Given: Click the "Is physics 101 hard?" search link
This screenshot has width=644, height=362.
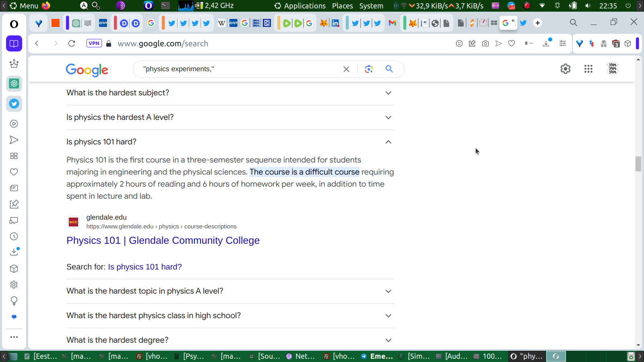Looking at the screenshot, I should [145, 267].
